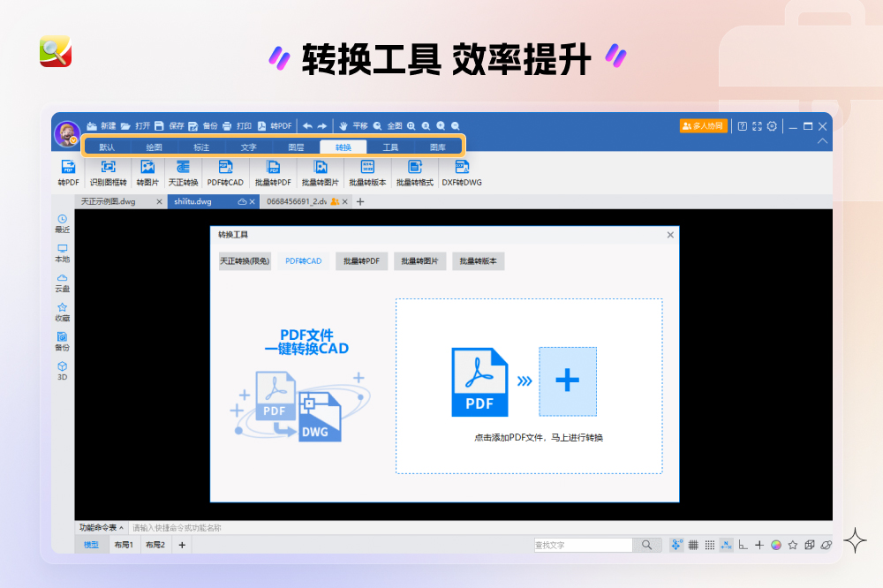Screen dimensions: 883x588
Task: Switch to the 标注 ribbon tab
Action: point(201,147)
